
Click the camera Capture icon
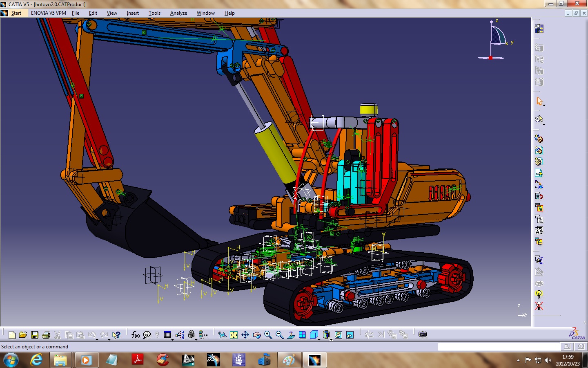click(423, 335)
